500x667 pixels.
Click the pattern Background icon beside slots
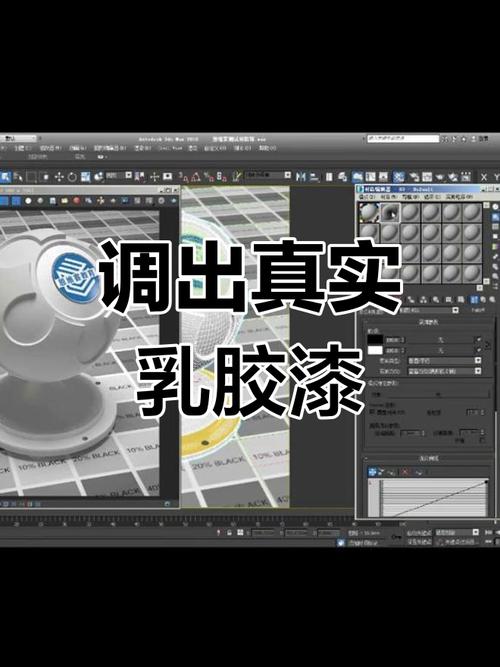495,227
